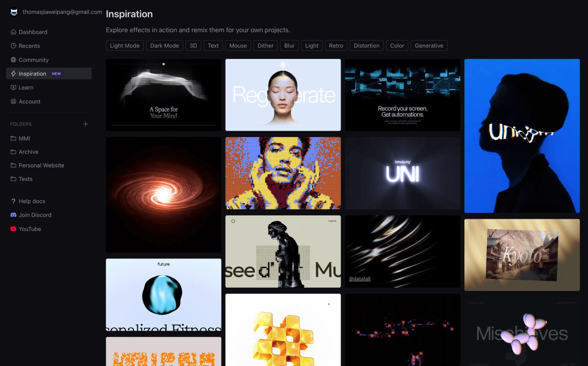Select the Mouse filter tag
This screenshot has height=366, width=588.
tap(238, 46)
